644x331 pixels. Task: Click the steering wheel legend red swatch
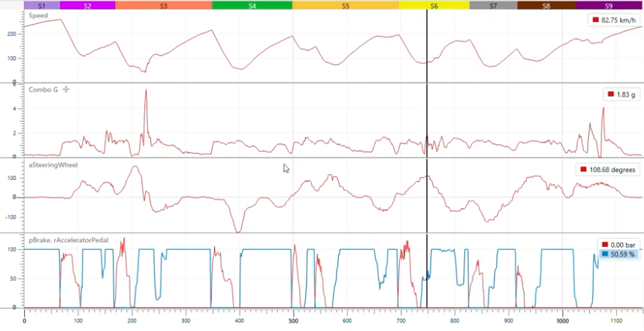[x=584, y=170]
